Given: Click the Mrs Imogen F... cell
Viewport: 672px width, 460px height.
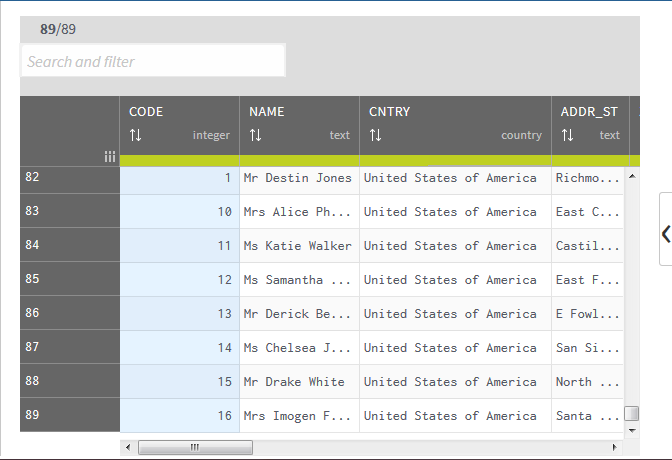Looking at the screenshot, I should (299, 415).
